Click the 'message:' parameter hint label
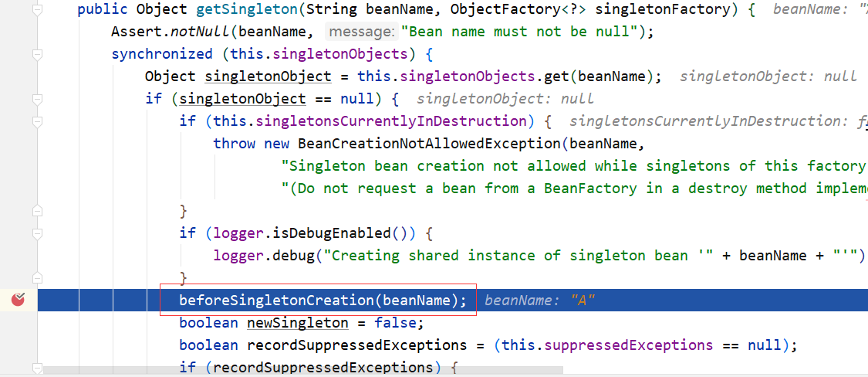Image resolution: width=868 pixels, height=377 pixels. (x=361, y=32)
